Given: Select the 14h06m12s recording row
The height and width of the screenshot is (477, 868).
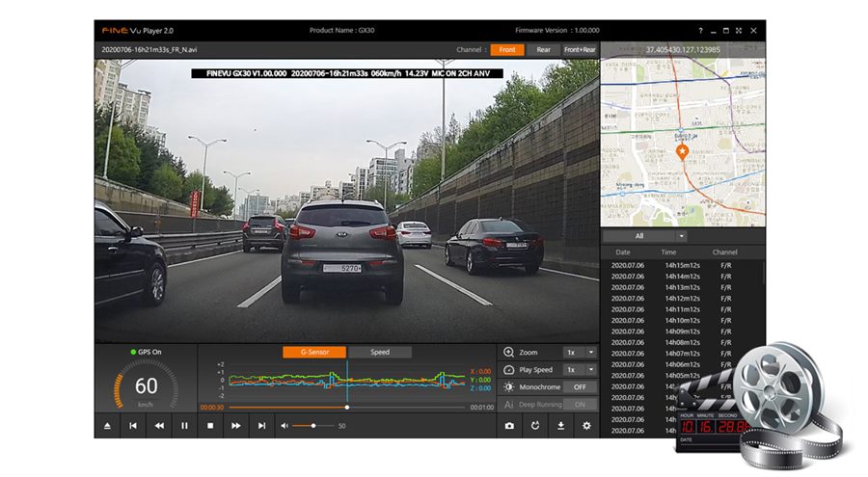Looking at the screenshot, I should click(x=682, y=364).
